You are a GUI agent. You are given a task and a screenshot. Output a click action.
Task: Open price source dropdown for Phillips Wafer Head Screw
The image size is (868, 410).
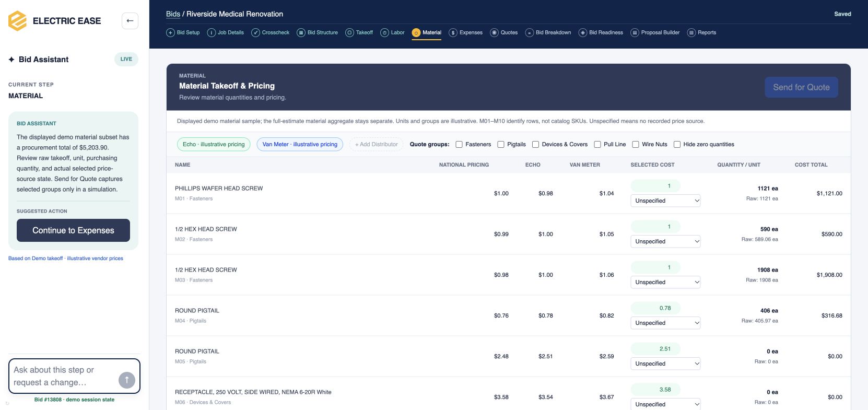pos(665,201)
